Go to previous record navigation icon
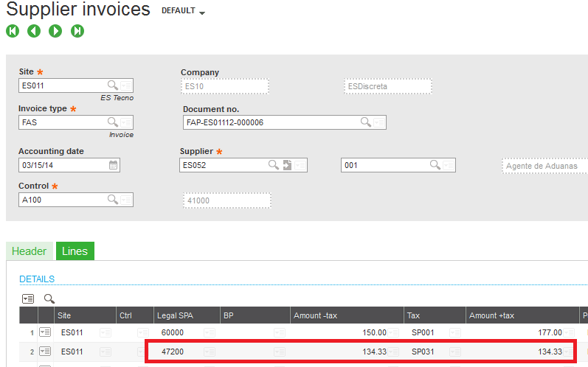The image size is (588, 367). (x=34, y=31)
